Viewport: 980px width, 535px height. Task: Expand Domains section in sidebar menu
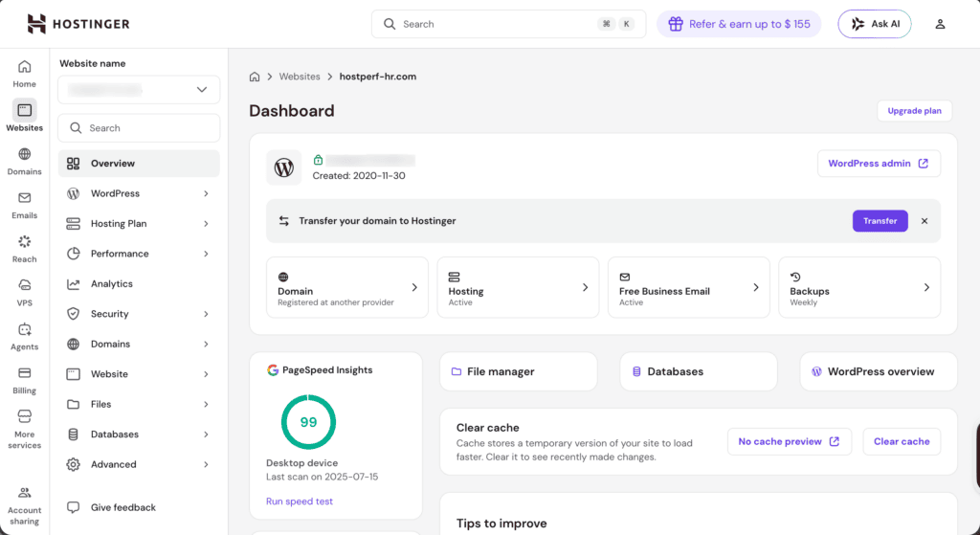pos(139,344)
